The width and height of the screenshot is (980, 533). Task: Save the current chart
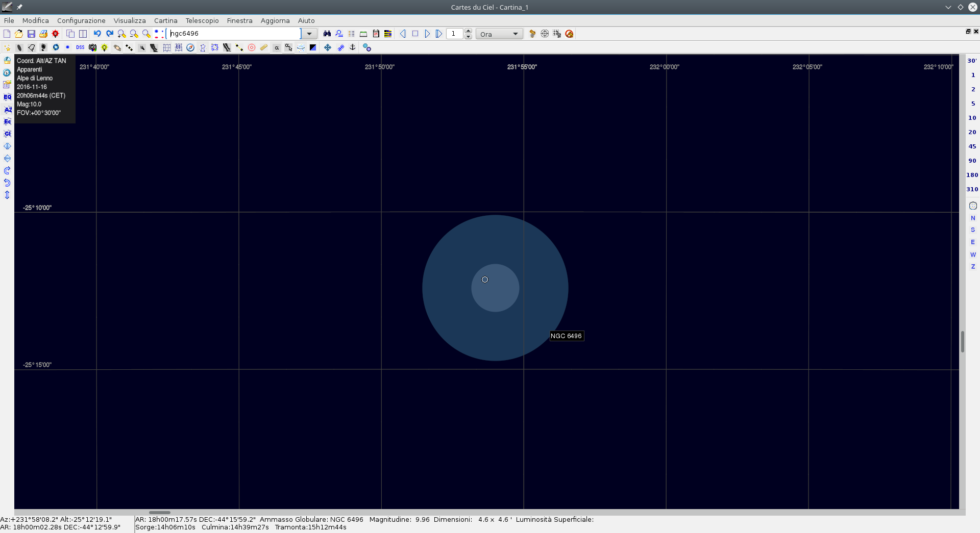click(31, 34)
